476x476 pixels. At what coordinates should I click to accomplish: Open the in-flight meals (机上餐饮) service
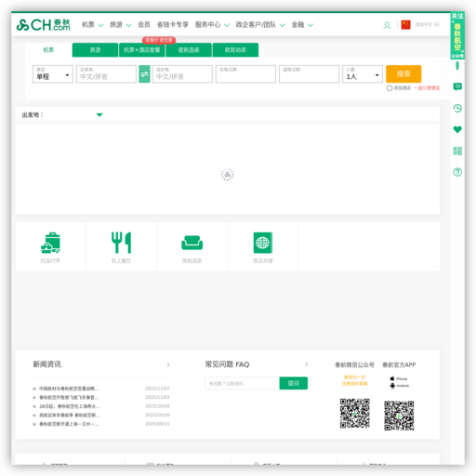point(121,247)
